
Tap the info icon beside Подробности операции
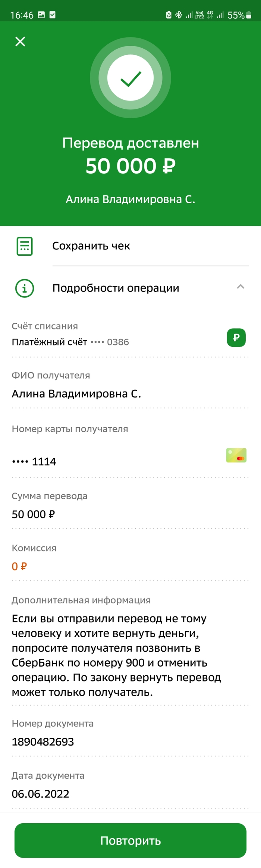(25, 288)
